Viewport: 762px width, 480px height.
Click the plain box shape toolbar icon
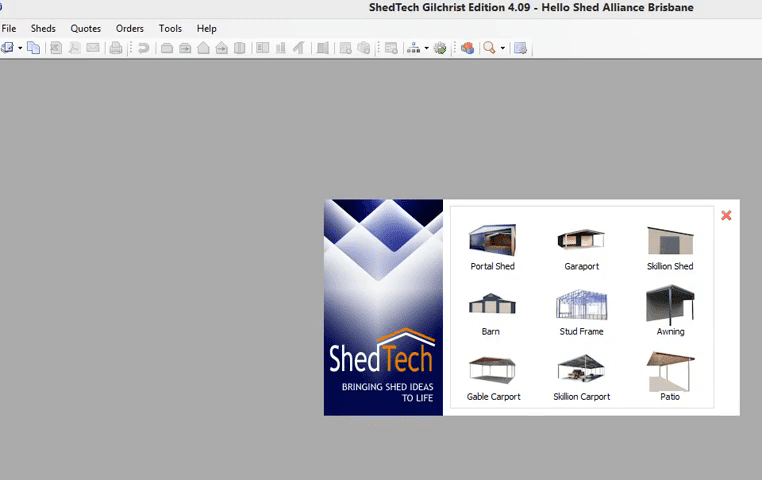click(x=167, y=48)
